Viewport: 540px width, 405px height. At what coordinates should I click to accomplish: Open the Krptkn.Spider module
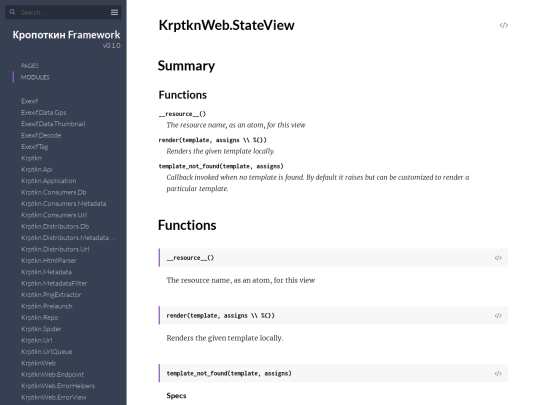click(x=41, y=329)
